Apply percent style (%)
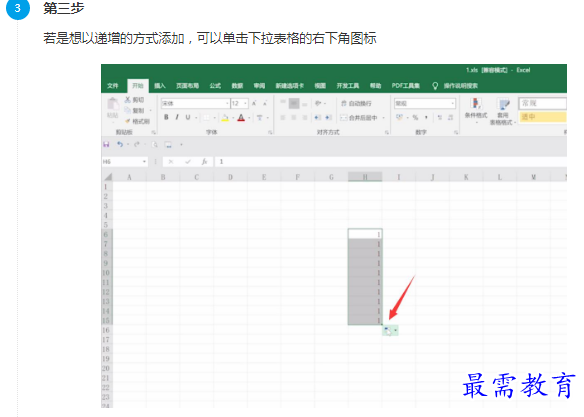 [x=415, y=117]
